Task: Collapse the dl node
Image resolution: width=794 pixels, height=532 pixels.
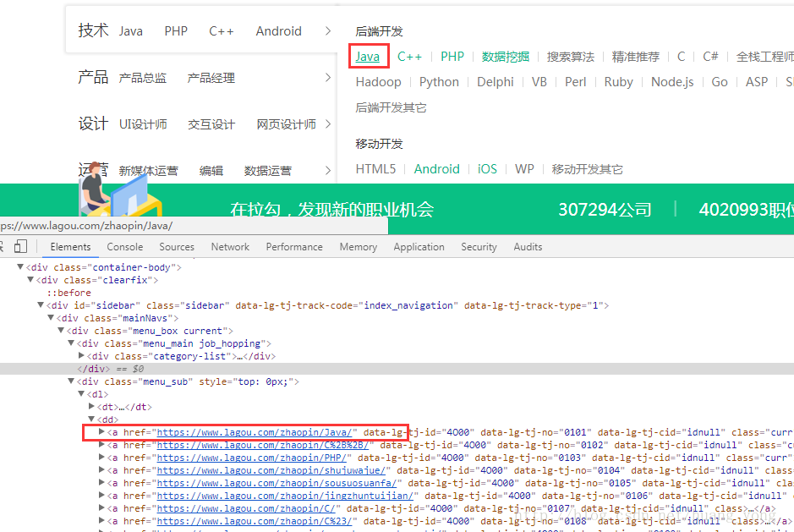Action: tap(81, 393)
